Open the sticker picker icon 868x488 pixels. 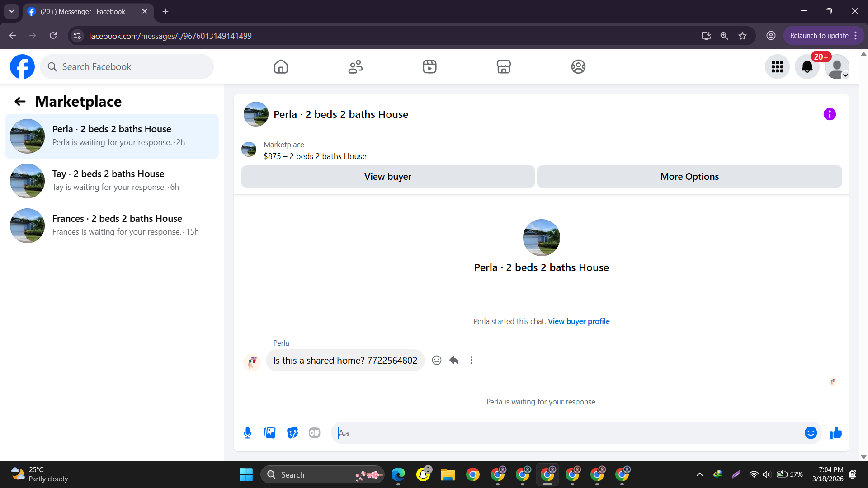[292, 433]
